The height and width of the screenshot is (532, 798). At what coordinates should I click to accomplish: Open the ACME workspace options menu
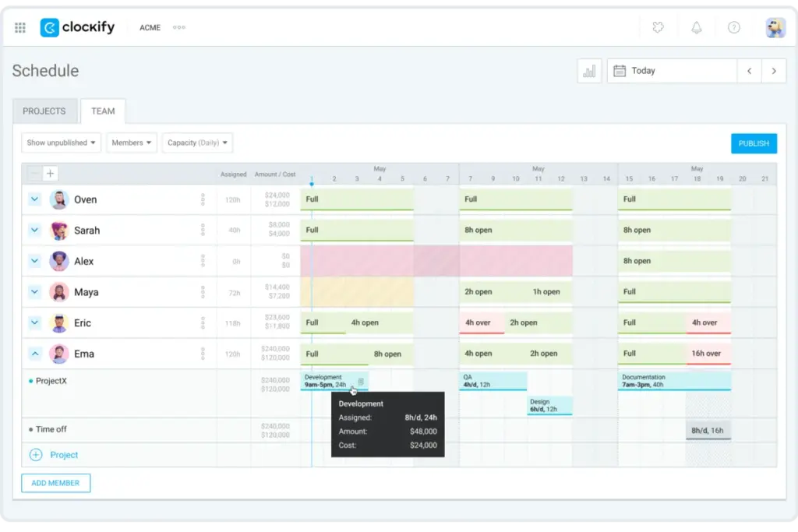pos(179,27)
